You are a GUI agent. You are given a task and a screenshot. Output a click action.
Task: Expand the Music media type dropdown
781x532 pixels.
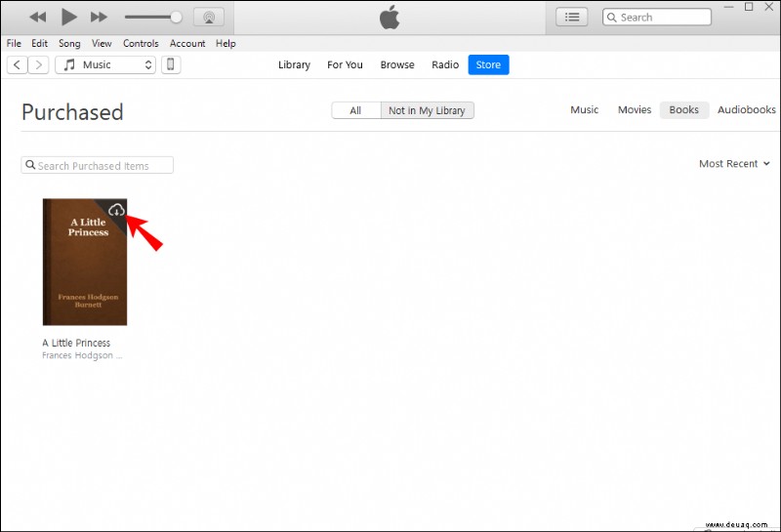[x=105, y=64]
